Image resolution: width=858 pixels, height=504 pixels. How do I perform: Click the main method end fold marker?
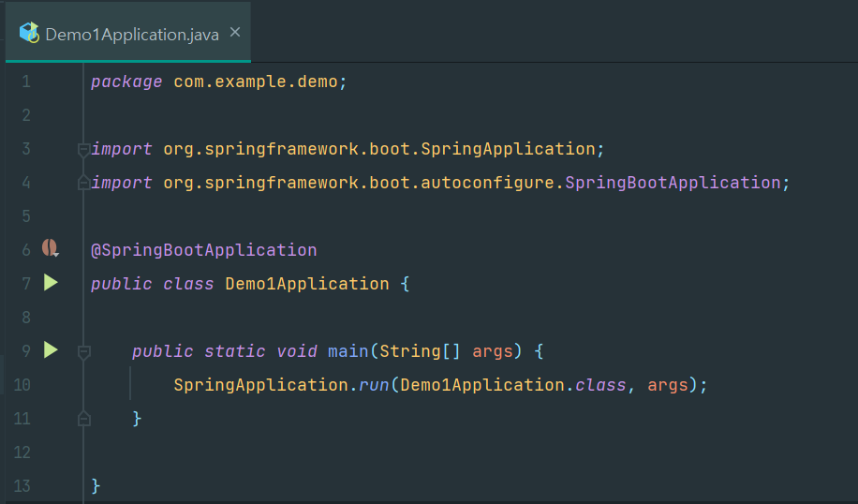(x=83, y=419)
